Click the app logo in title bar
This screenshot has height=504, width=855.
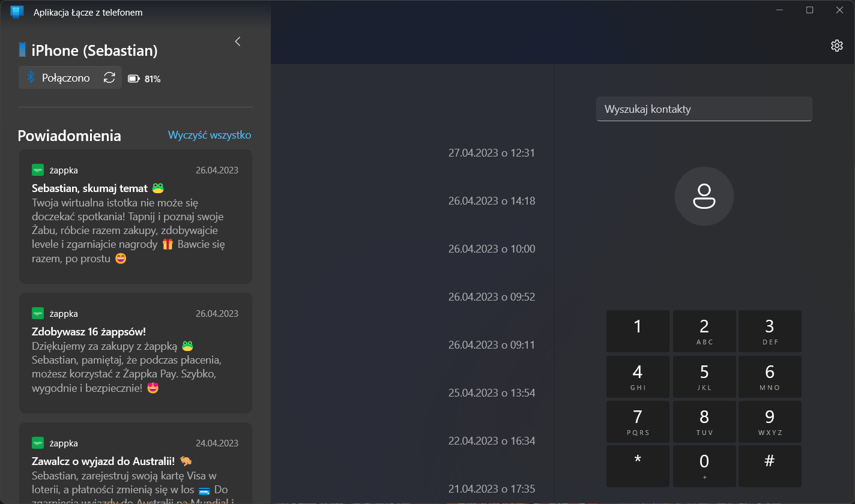(x=17, y=11)
